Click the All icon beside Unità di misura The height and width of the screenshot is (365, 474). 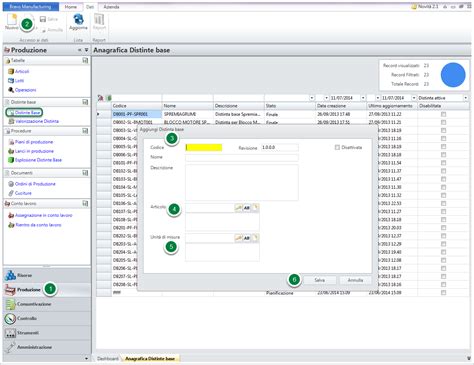[247, 238]
